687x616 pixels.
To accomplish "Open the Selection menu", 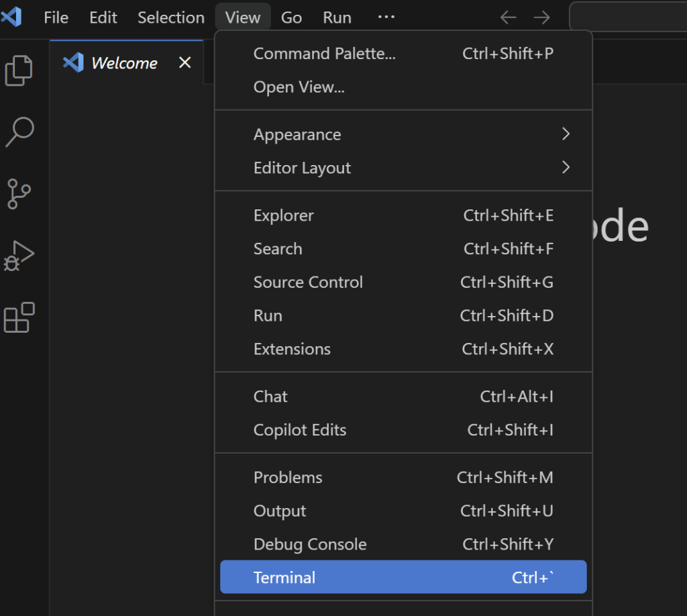I will pyautogui.click(x=171, y=17).
